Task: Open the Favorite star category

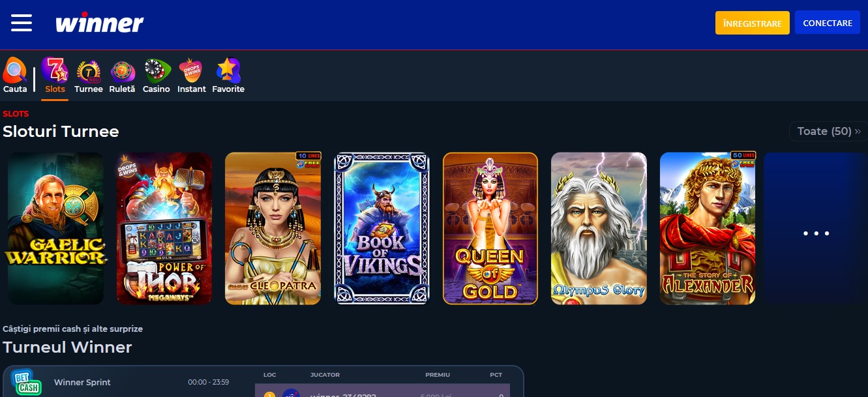Action: (228, 76)
